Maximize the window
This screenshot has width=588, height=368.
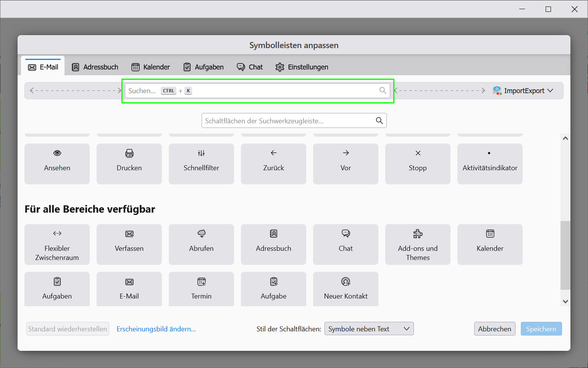(x=548, y=9)
